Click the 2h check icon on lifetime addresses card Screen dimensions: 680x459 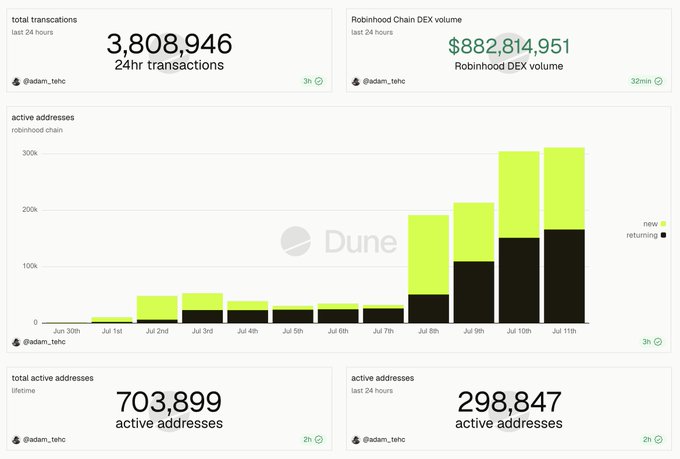[319, 439]
